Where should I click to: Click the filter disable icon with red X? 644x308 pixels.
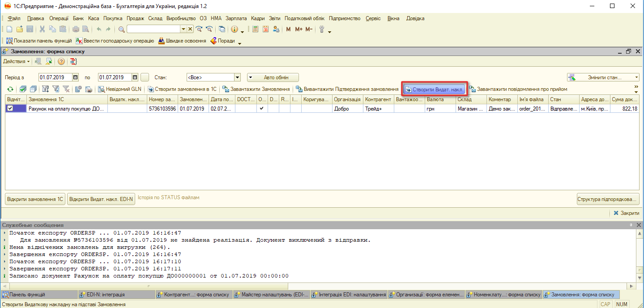pyautogui.click(x=66, y=89)
